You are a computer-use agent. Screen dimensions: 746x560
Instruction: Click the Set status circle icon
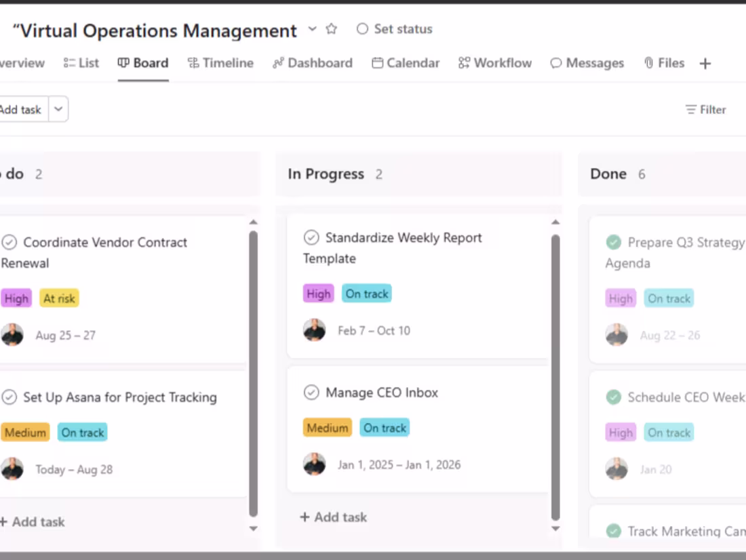click(362, 28)
